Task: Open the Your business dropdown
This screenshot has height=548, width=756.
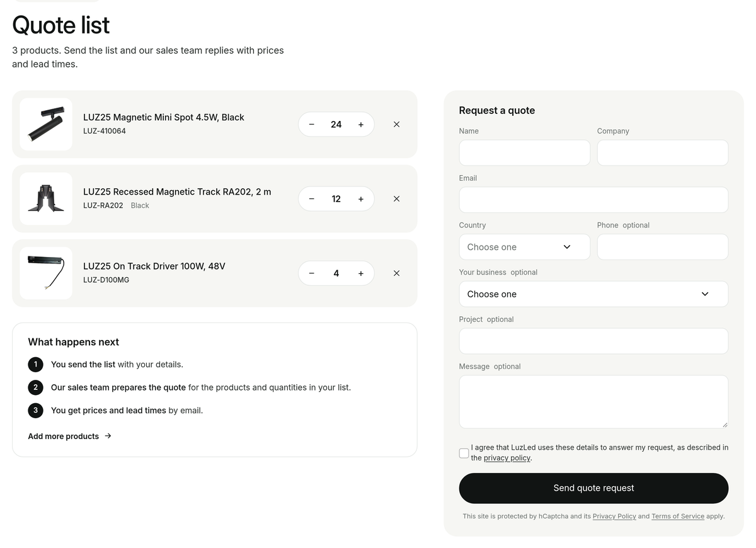Action: click(x=593, y=294)
